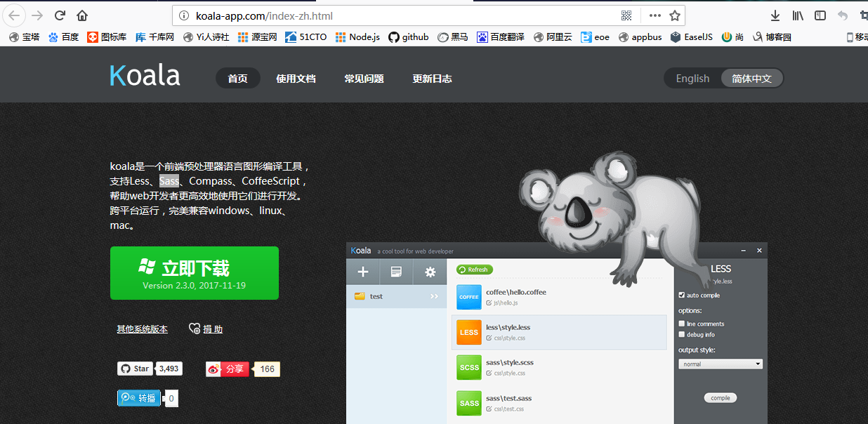Click the plus add-project icon in Koala app
Image resolution: width=868 pixels, height=424 pixels.
click(x=363, y=272)
